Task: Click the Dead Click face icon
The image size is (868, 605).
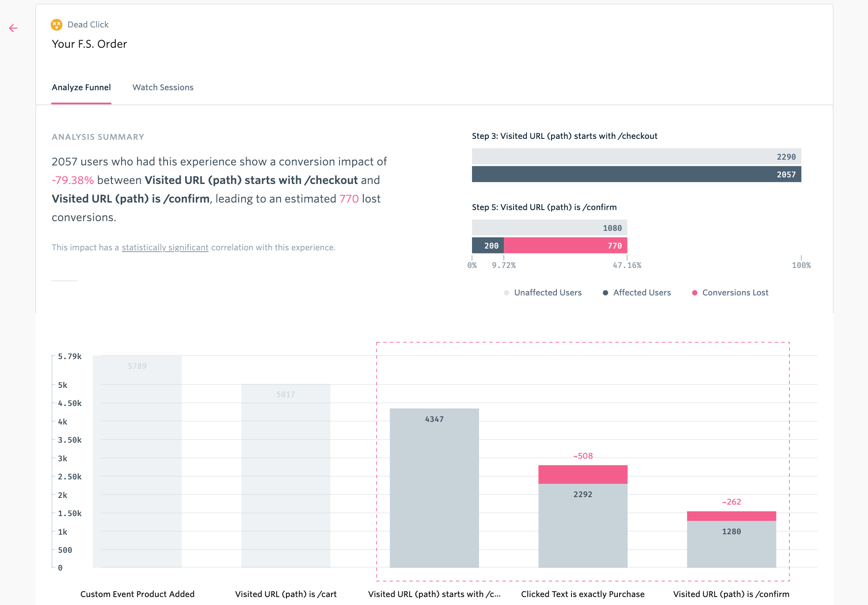Action: click(57, 25)
